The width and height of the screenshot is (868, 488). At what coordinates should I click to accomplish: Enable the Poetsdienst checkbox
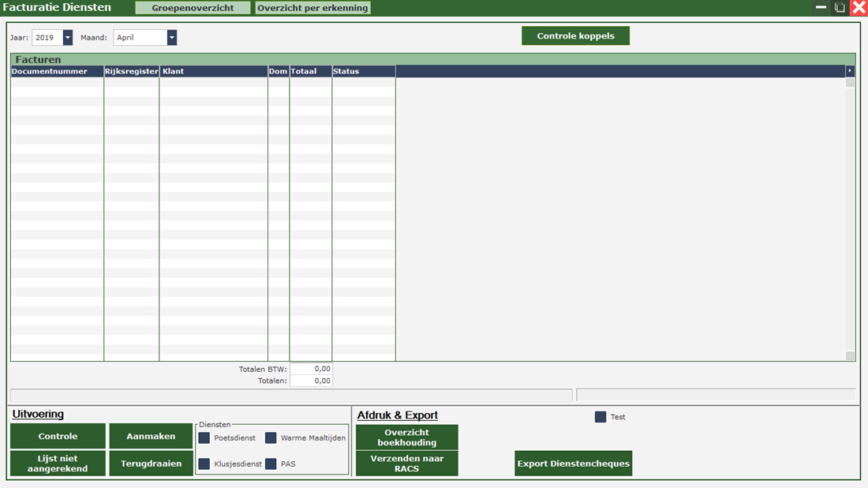coord(204,438)
